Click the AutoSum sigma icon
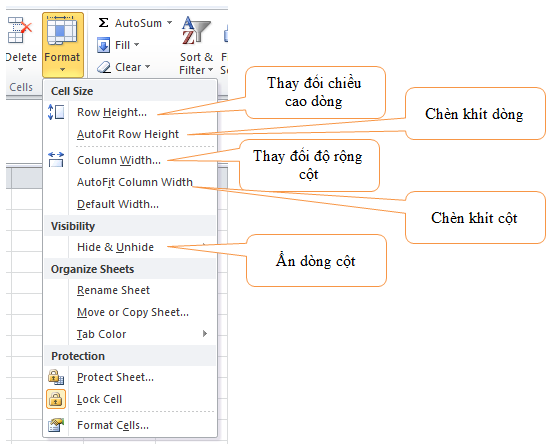This screenshot has height=445, width=556. tap(103, 23)
